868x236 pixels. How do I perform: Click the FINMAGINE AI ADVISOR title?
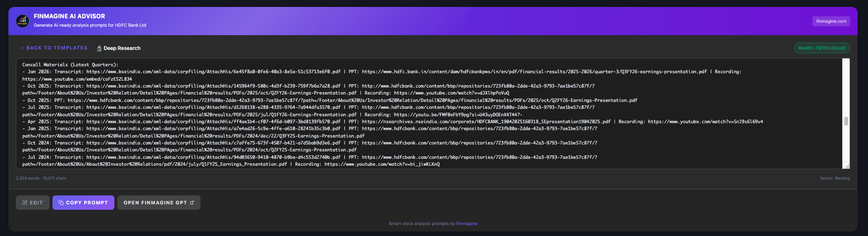(69, 16)
